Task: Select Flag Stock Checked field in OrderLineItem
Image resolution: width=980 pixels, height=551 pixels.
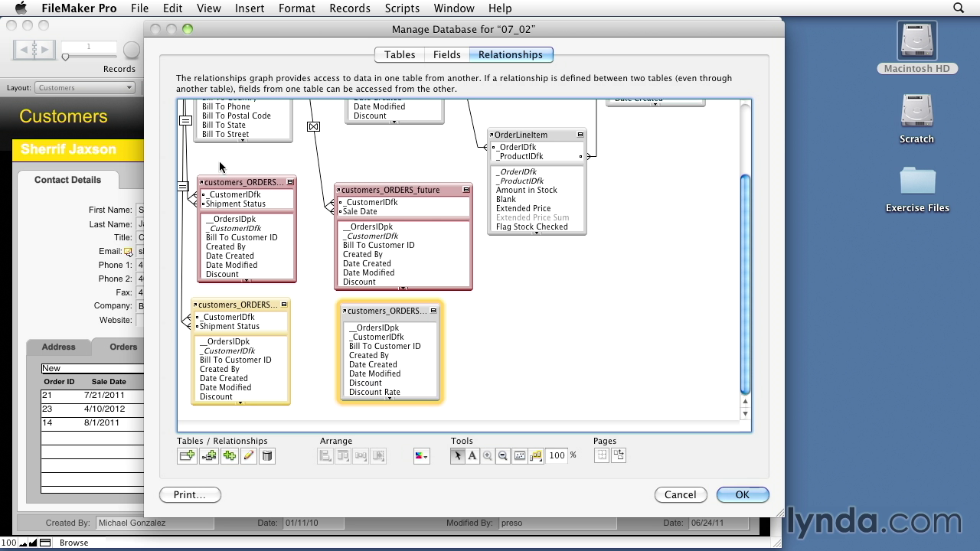Action: [531, 227]
